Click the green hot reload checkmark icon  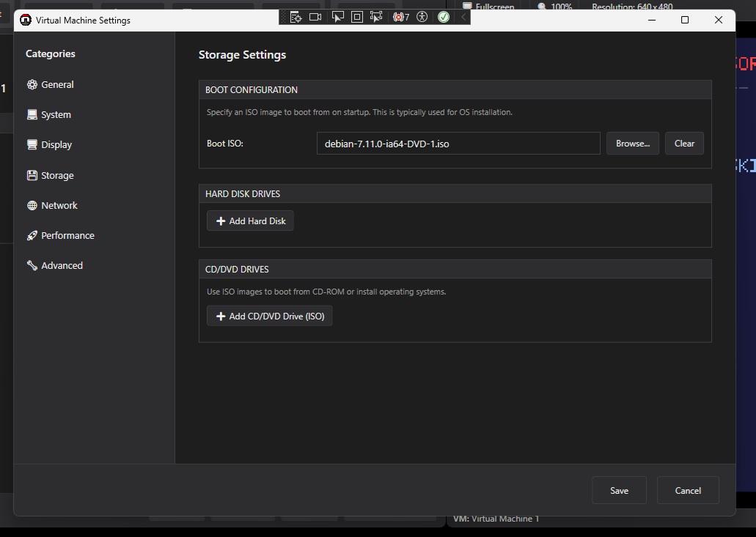tap(444, 18)
